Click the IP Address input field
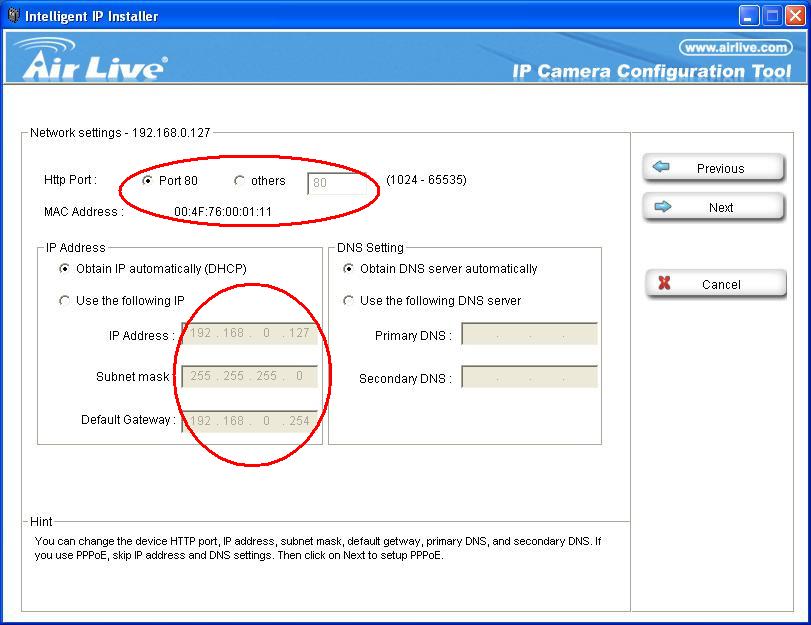Image resolution: width=811 pixels, height=625 pixels. [249, 334]
